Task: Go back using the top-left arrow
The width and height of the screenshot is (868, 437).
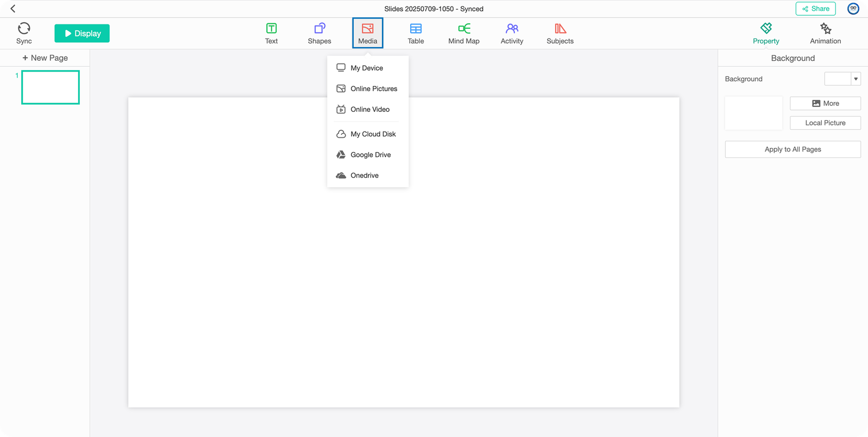Action: [13, 9]
